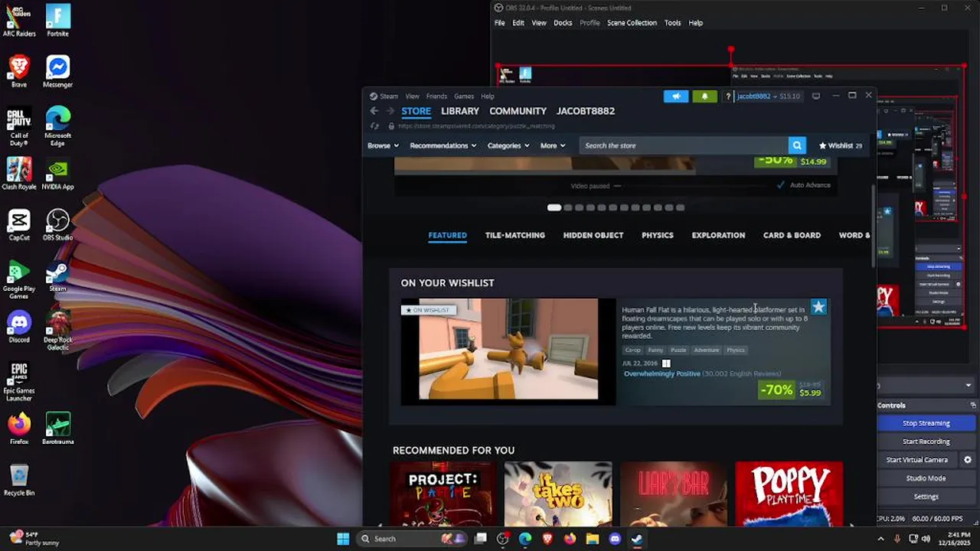Toggle Auto Advance checkbox in Steam carousel
The height and width of the screenshot is (551, 980).
point(781,185)
